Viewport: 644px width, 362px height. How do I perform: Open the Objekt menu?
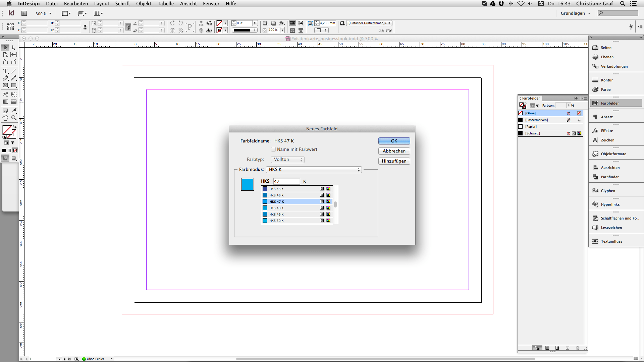pos(144,4)
